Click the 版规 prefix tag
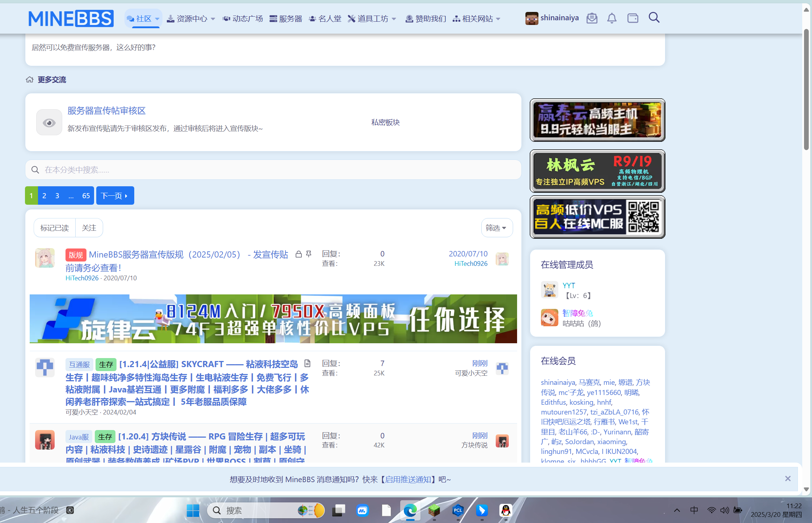Image resolution: width=812 pixels, height=523 pixels. 76,255
